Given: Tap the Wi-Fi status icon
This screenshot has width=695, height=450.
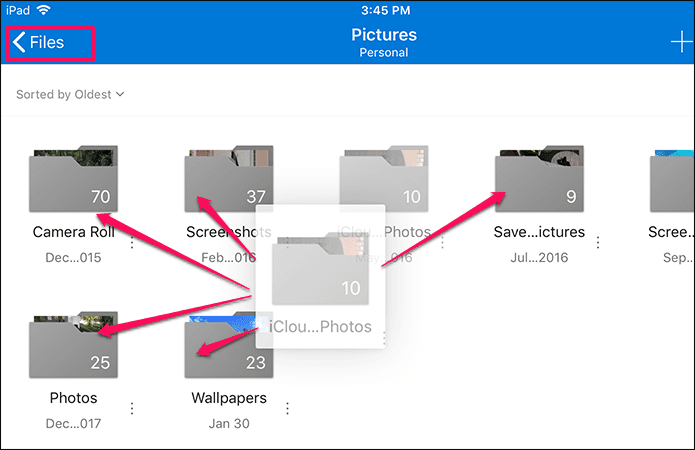Looking at the screenshot, I should (43, 10).
